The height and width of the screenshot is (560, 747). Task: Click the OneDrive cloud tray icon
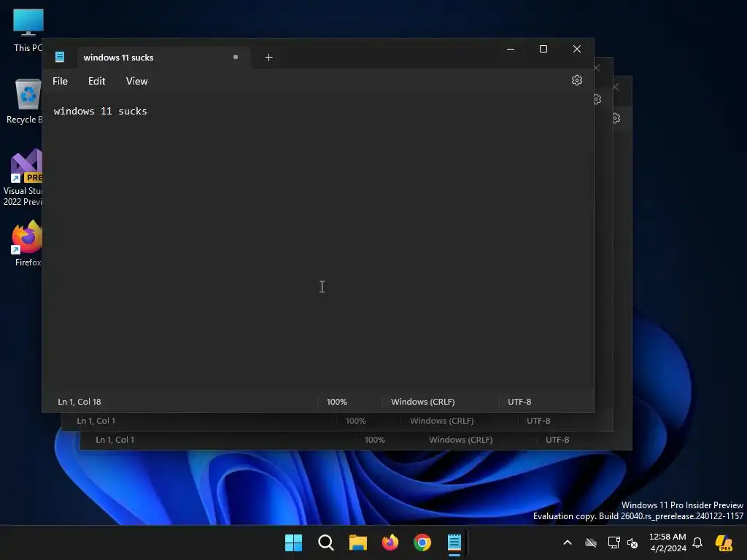(x=591, y=542)
